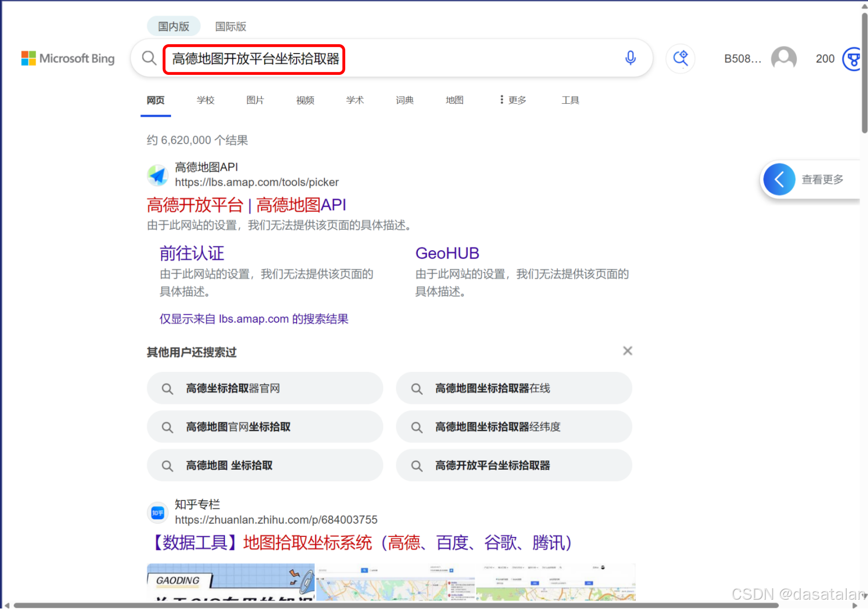Select the 网页 tab
868x609 pixels.
click(x=156, y=100)
